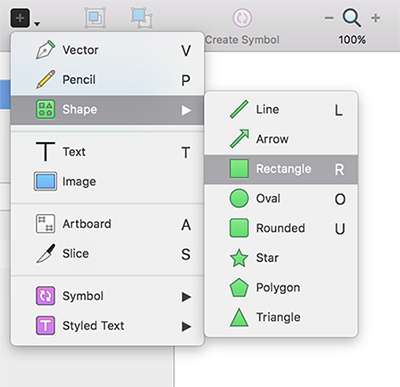
Task: Select the Arrow shape icon
Action: pyautogui.click(x=239, y=139)
